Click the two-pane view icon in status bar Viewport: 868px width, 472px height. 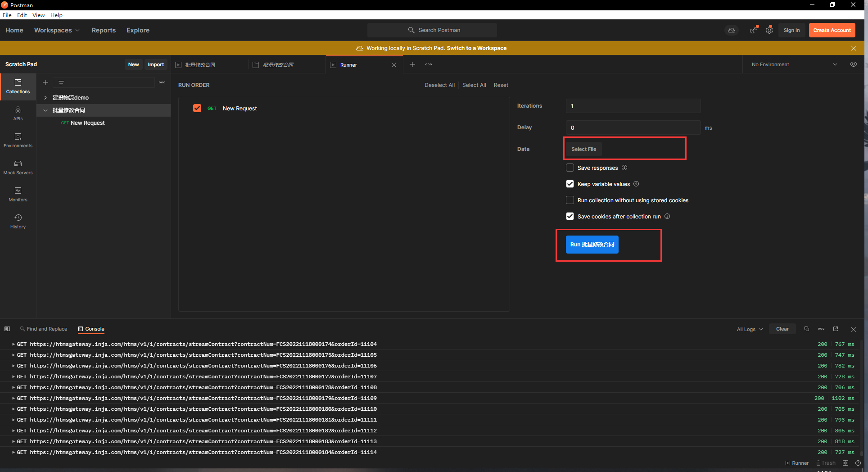845,463
